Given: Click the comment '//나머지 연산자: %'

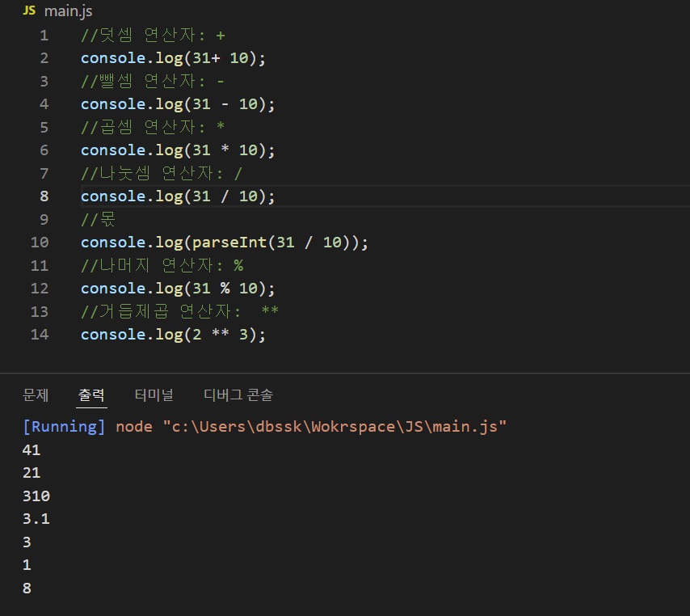Looking at the screenshot, I should coord(162,265).
